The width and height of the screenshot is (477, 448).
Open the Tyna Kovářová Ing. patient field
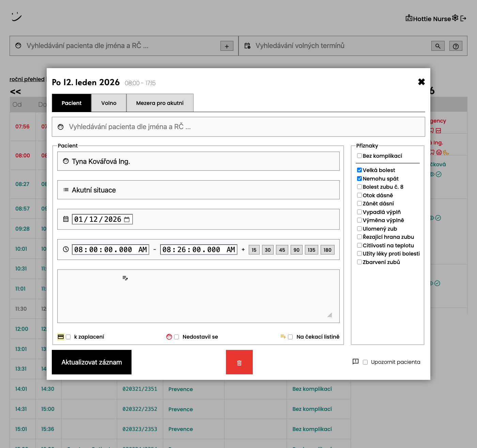pyautogui.click(x=198, y=161)
